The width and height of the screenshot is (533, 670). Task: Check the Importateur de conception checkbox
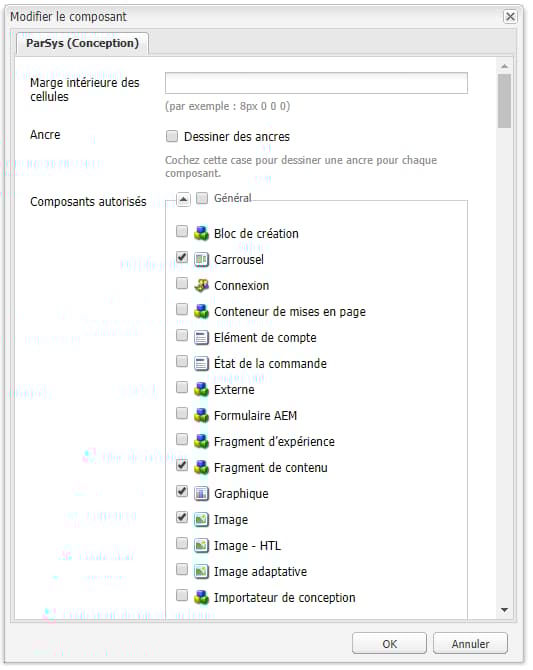[x=182, y=595]
